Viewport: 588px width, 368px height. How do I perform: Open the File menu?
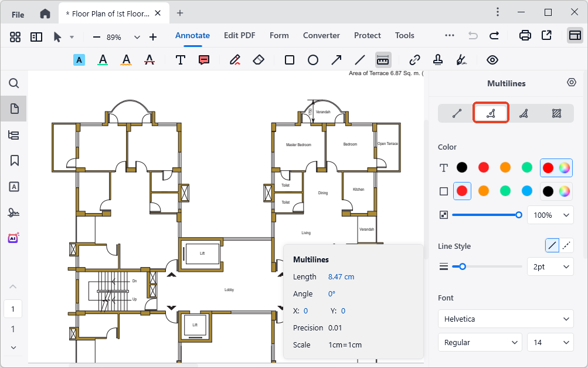(x=18, y=14)
